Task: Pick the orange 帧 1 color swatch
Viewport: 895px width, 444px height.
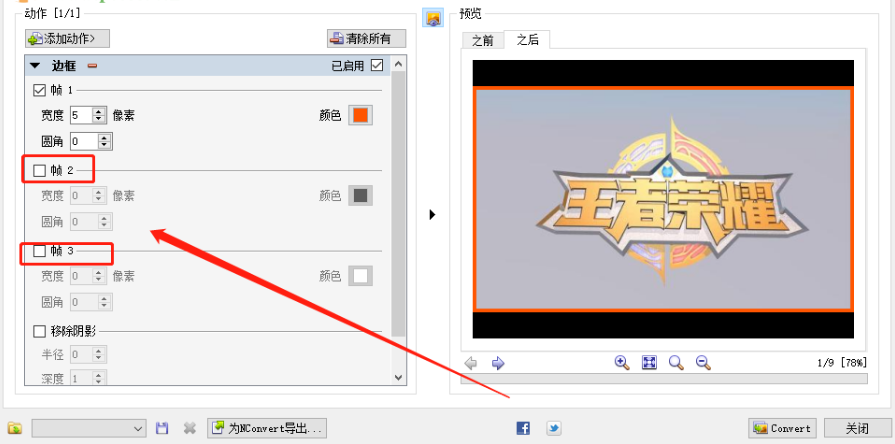Action: [x=360, y=114]
